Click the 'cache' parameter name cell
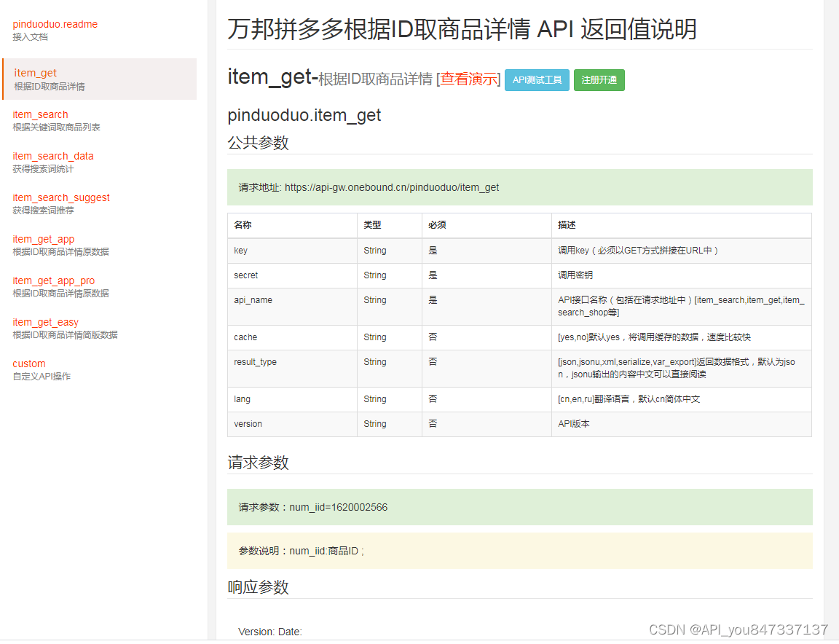Image resolution: width=839 pixels, height=644 pixels. tap(292, 337)
